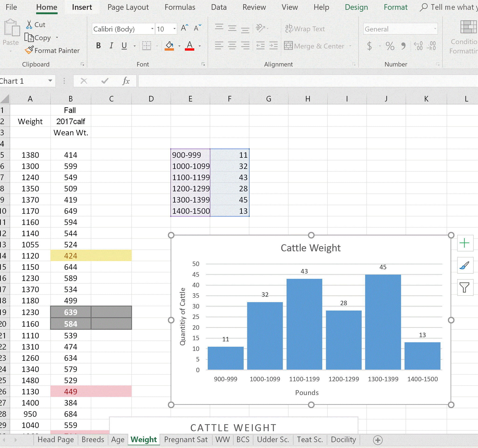478x448 pixels.
Task: Apply bold formatting
Action: click(x=98, y=46)
